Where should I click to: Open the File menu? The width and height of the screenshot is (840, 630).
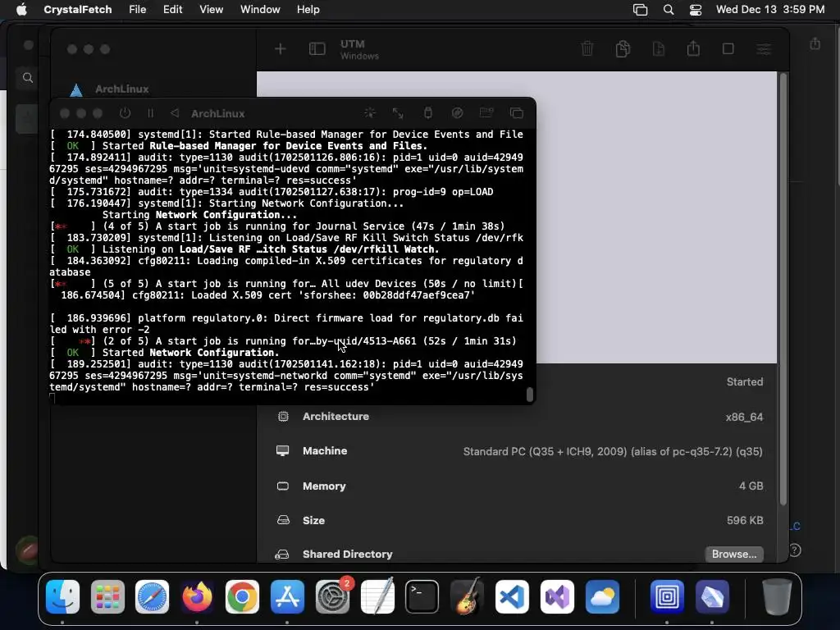tap(138, 10)
